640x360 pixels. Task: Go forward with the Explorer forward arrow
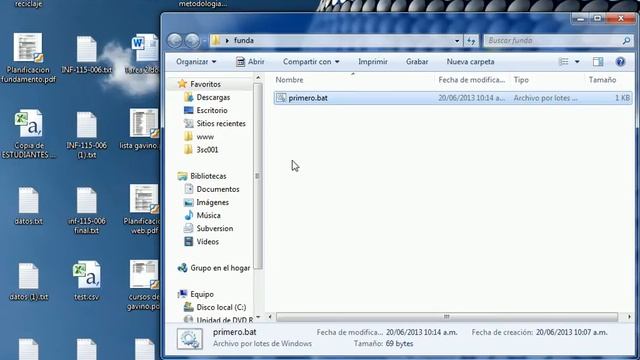coord(192,40)
